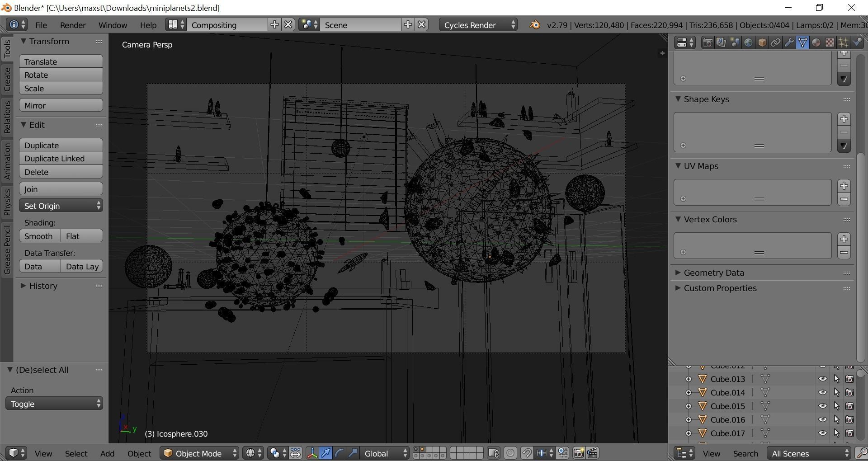Open the World properties tab

click(748, 42)
